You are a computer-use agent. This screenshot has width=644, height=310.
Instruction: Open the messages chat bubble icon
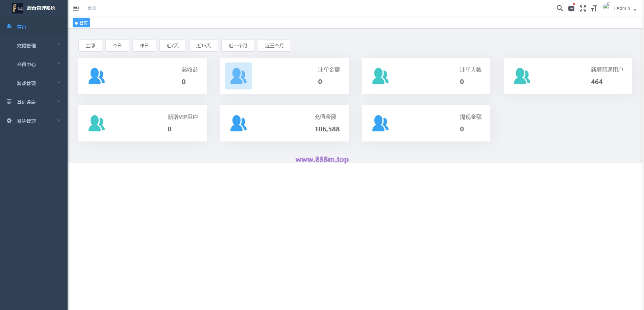(571, 8)
